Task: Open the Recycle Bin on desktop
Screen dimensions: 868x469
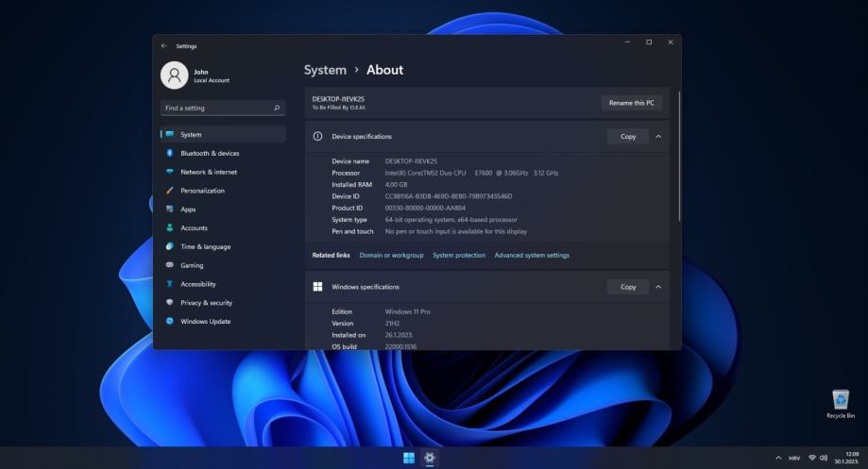Action: coord(840,402)
